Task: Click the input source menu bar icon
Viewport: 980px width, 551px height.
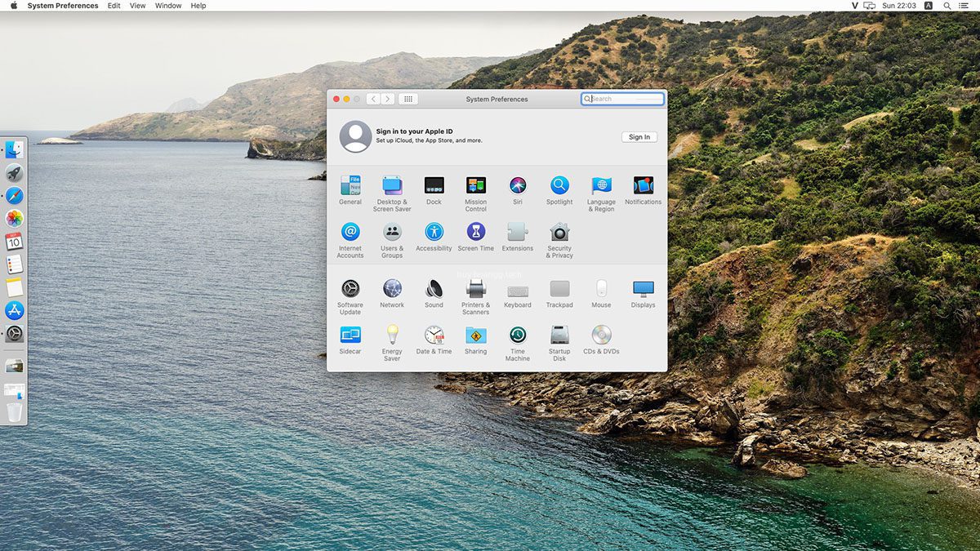Action: tap(929, 6)
